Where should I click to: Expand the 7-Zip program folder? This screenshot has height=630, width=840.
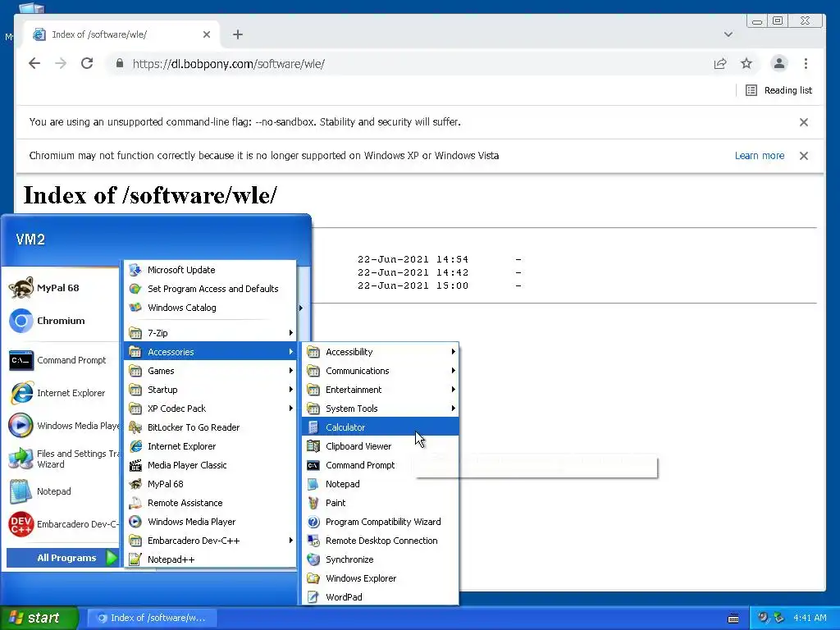point(210,333)
